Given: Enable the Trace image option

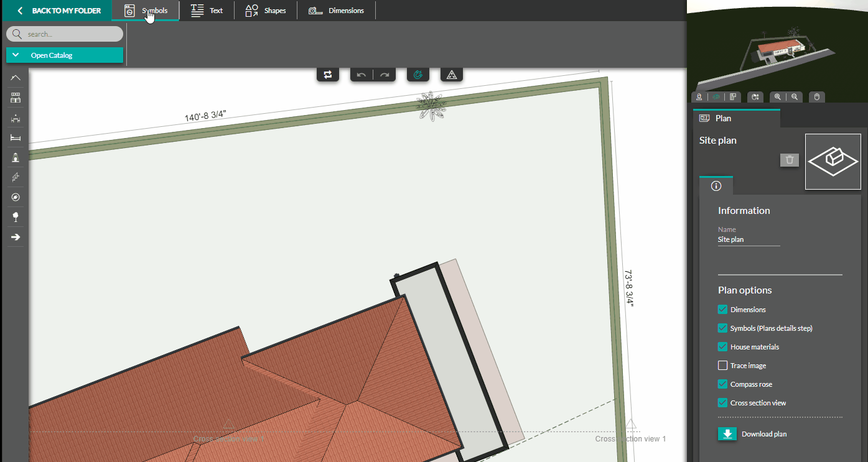Looking at the screenshot, I should click(x=722, y=365).
